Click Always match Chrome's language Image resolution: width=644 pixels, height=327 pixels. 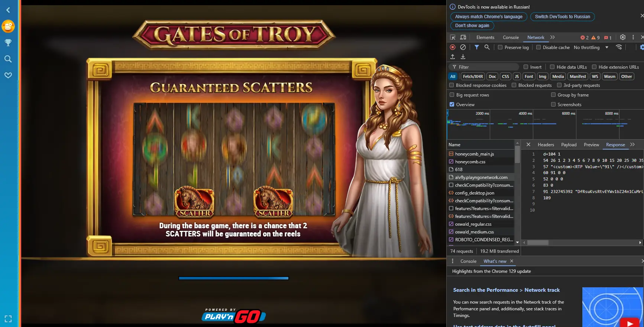489,17
